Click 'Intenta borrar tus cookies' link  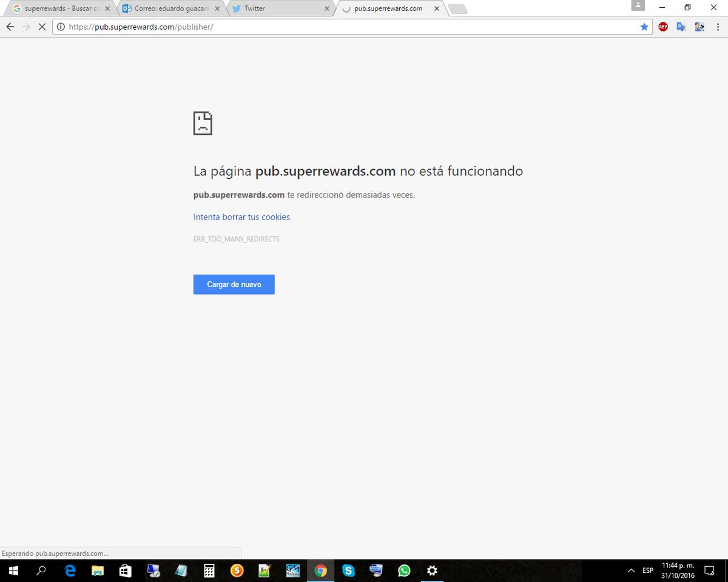point(243,217)
